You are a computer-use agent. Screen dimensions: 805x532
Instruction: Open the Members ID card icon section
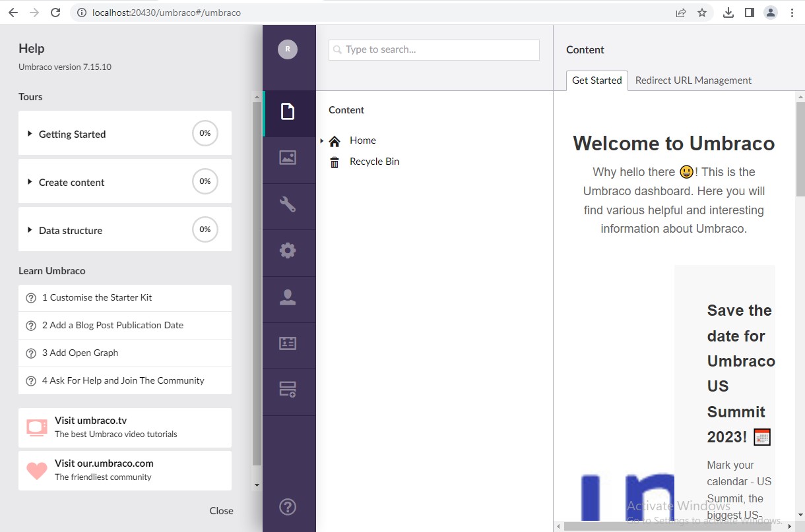coord(288,343)
